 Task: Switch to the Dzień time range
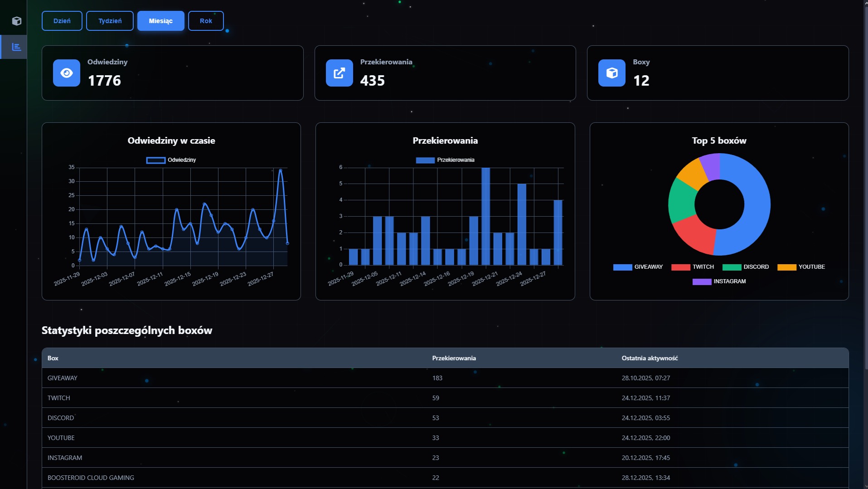point(62,21)
